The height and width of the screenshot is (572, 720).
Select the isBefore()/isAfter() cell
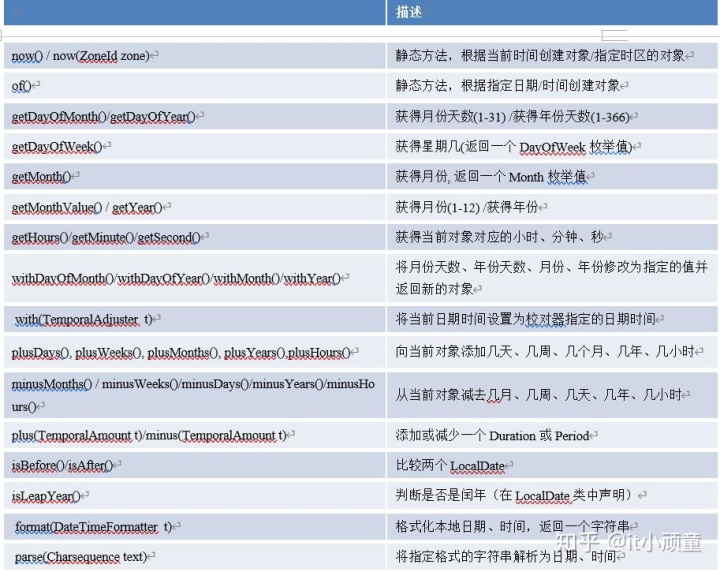coord(195,465)
